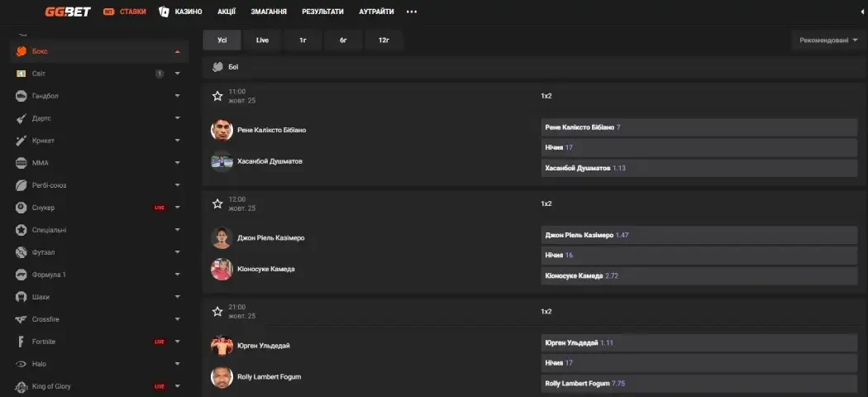Open the Результати menu item
The height and width of the screenshot is (397, 868).
point(322,12)
